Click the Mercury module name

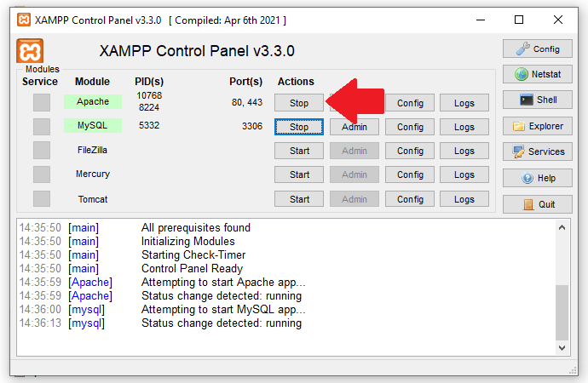click(x=93, y=174)
